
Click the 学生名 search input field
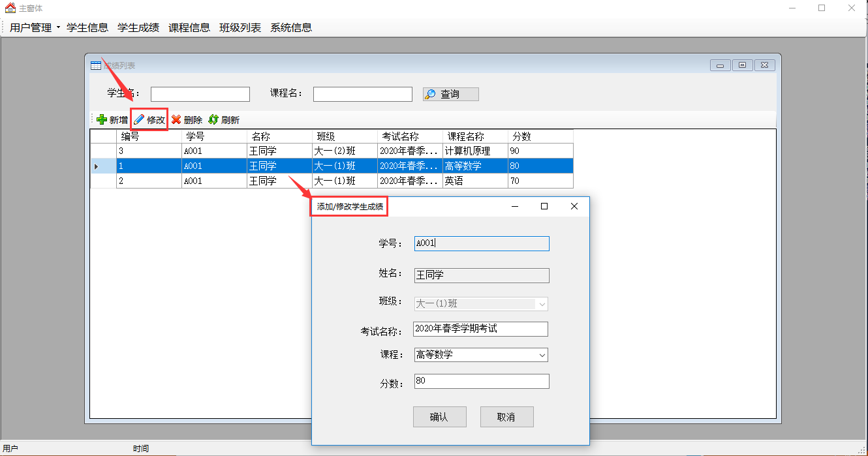pos(200,94)
